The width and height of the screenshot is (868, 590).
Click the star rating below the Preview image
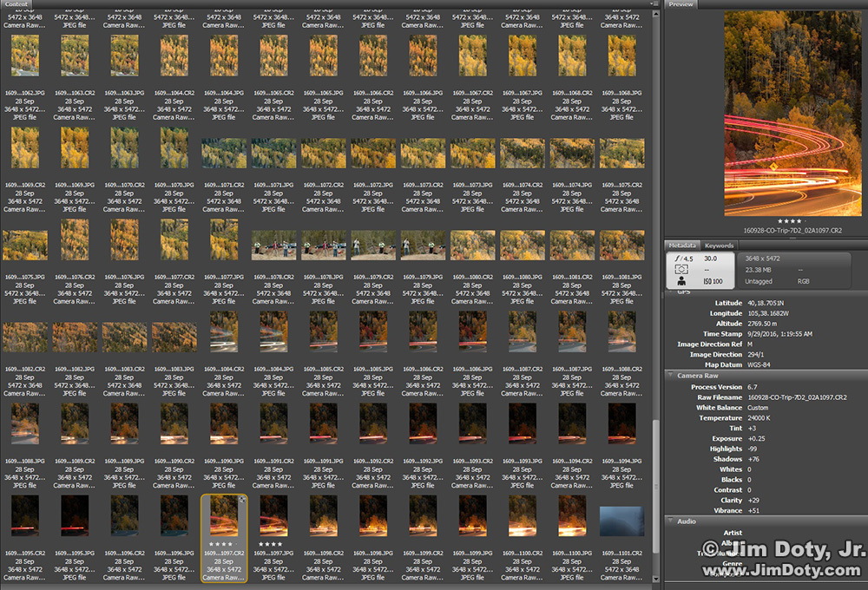coord(792,221)
